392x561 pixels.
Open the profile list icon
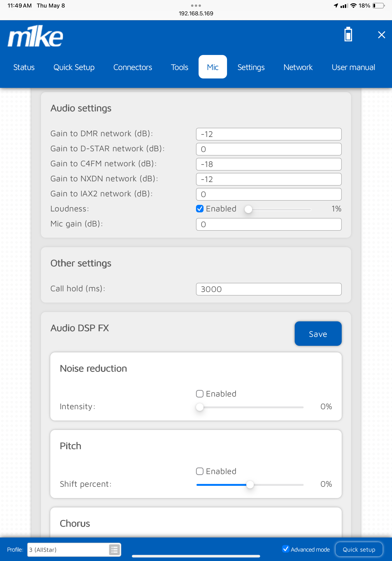pos(114,550)
